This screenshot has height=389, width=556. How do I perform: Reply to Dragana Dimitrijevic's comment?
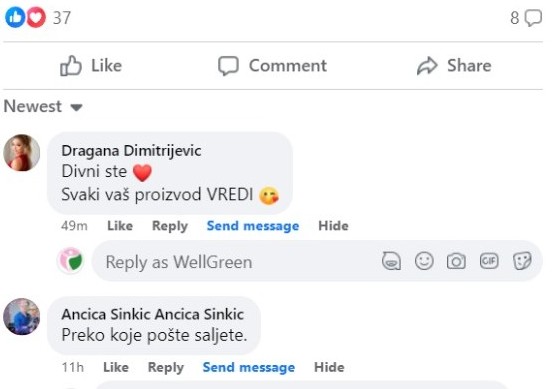170,226
